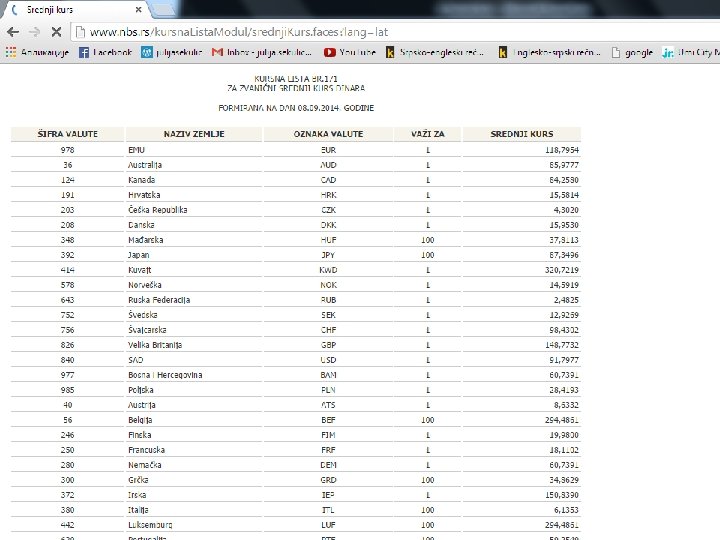720x540 pixels.
Task: Click the HUF currency code
Action: click(x=328, y=240)
